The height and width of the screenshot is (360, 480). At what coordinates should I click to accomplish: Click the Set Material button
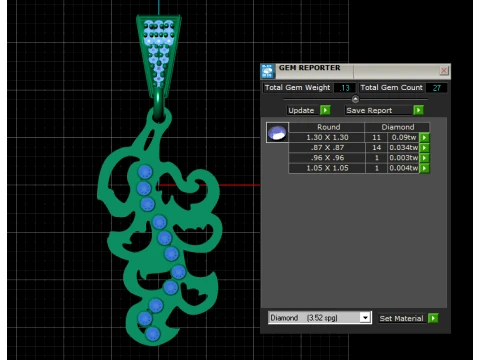(402, 318)
